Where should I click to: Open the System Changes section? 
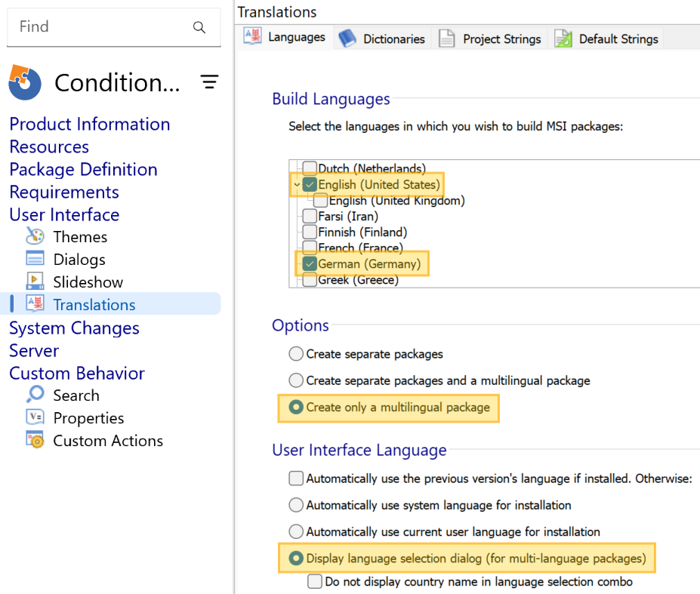74,328
